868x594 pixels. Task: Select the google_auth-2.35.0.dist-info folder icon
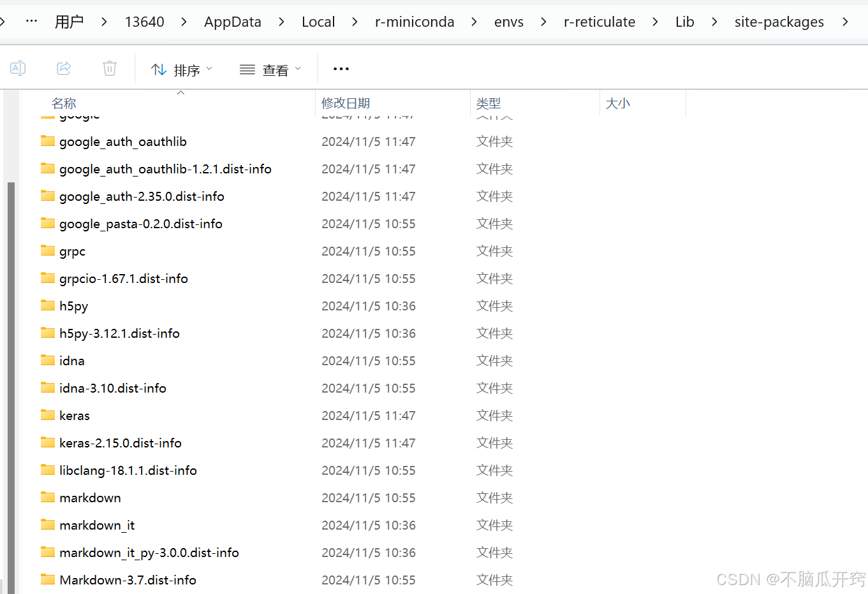tap(48, 196)
